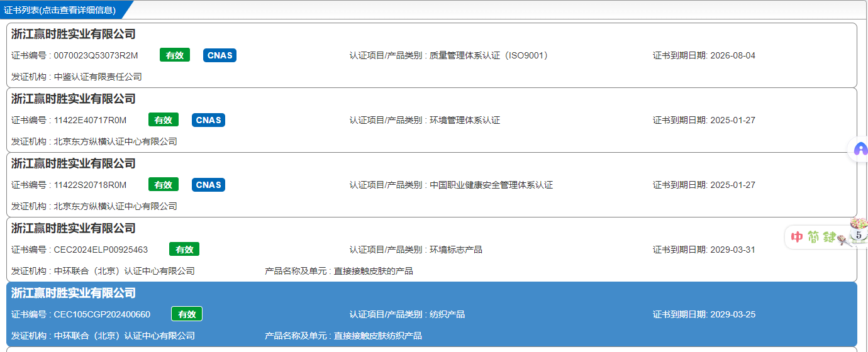868x352 pixels.
Task: Click CNAS badge for certificate 11422E40717R0M
Action: 208,120
